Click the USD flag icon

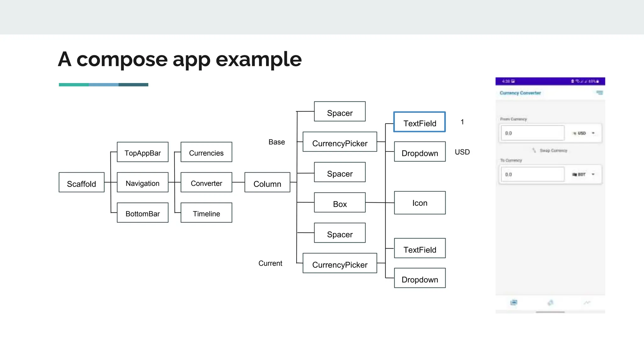[x=575, y=133]
